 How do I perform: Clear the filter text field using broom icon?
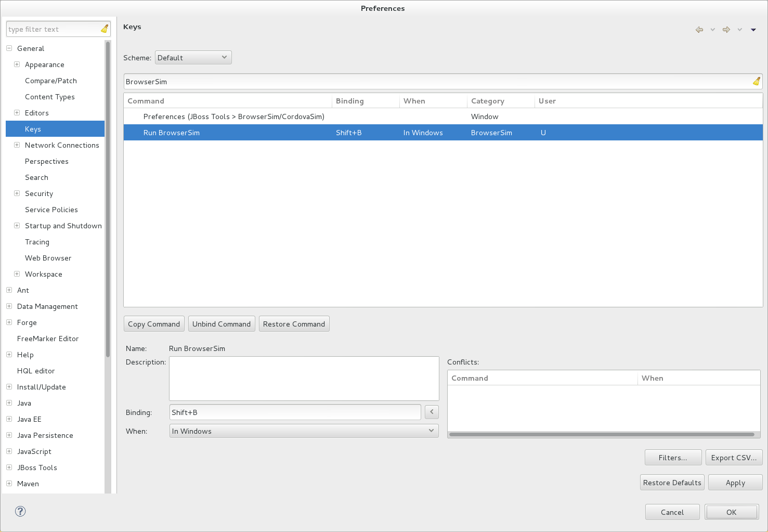coord(103,29)
